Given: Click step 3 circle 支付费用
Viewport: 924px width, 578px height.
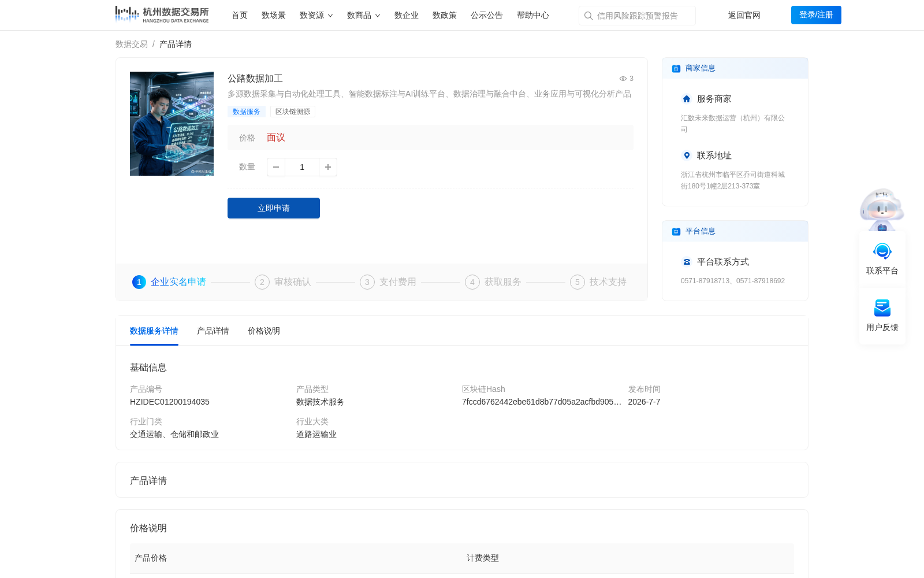Looking at the screenshot, I should tap(367, 282).
